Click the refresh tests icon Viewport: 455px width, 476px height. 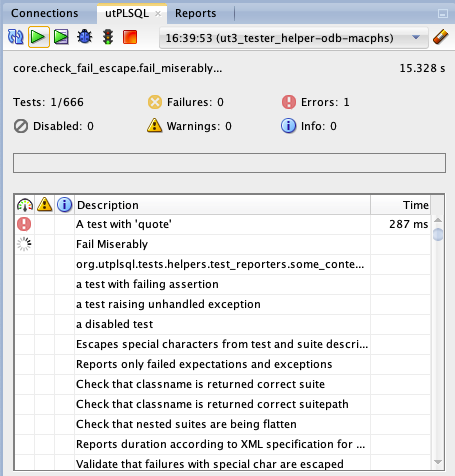[16, 37]
